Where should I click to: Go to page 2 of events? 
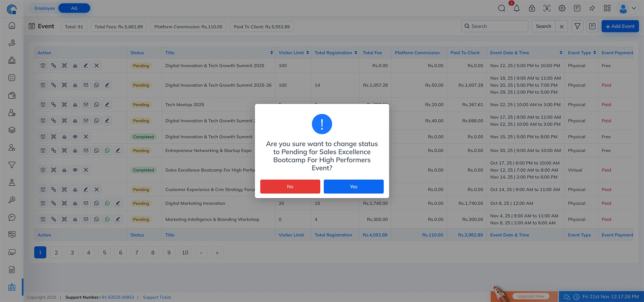point(56,253)
